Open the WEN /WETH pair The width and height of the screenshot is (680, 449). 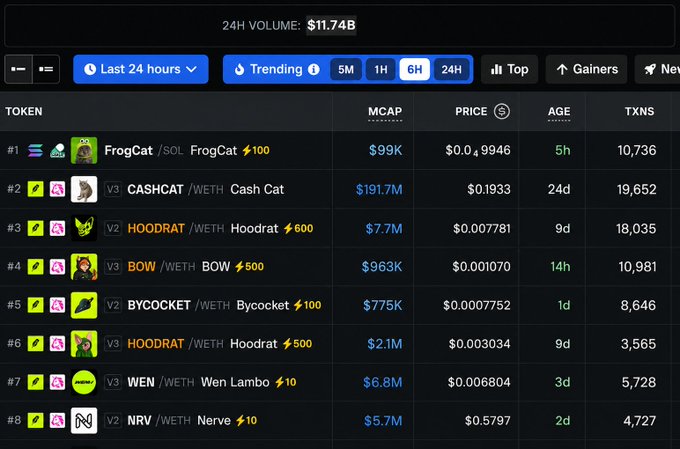coord(161,382)
